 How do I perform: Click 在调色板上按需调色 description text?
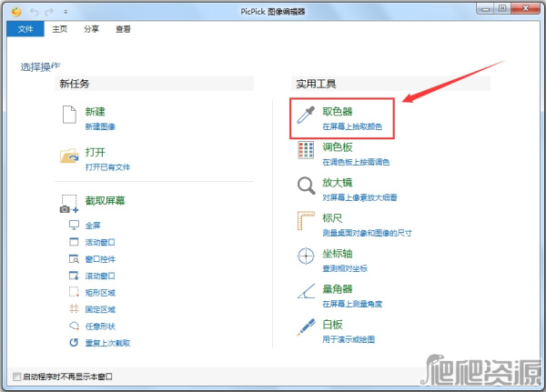coord(356,162)
